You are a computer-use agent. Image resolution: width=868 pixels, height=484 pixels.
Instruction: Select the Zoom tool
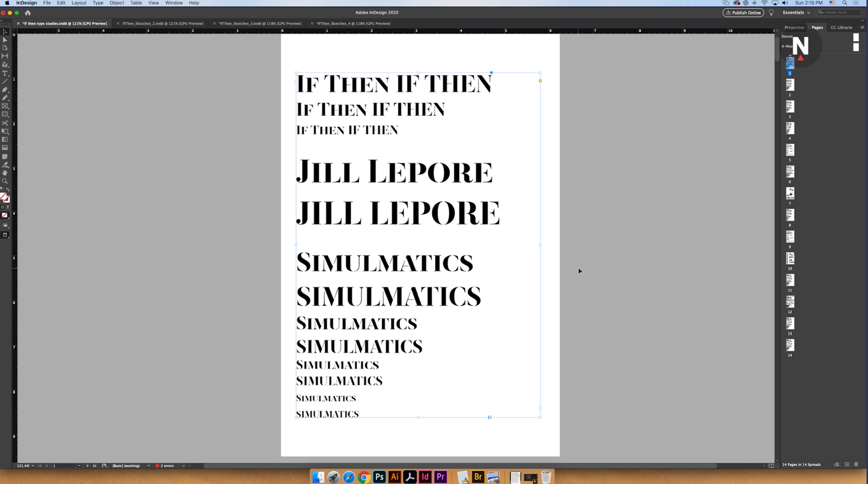click(5, 181)
